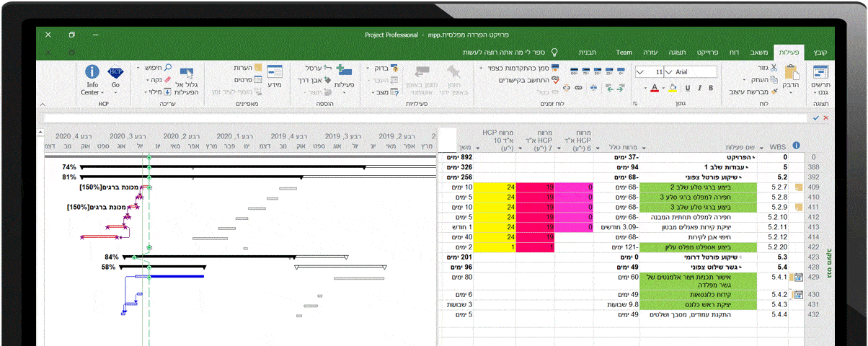Switch to the דוח ribbon tab
Viewport: 868px width, 346px height.
735,52
